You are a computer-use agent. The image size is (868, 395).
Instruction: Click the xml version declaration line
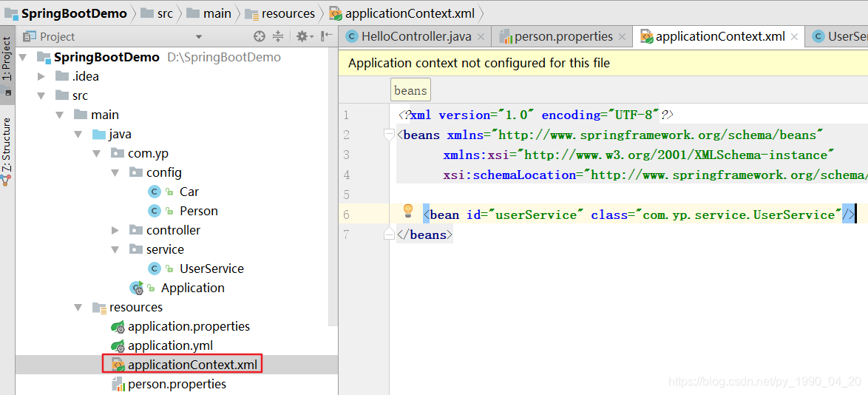[x=535, y=115]
